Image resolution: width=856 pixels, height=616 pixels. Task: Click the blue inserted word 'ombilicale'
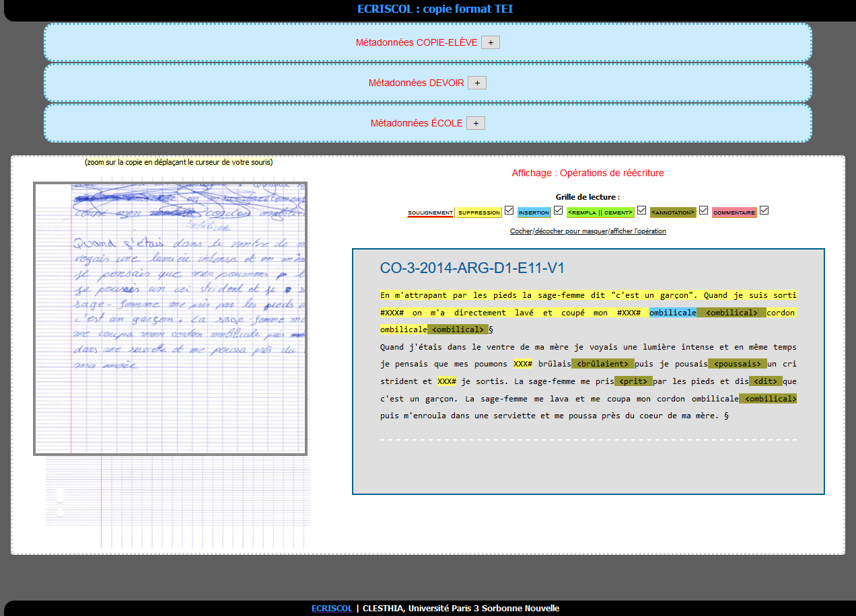point(673,313)
